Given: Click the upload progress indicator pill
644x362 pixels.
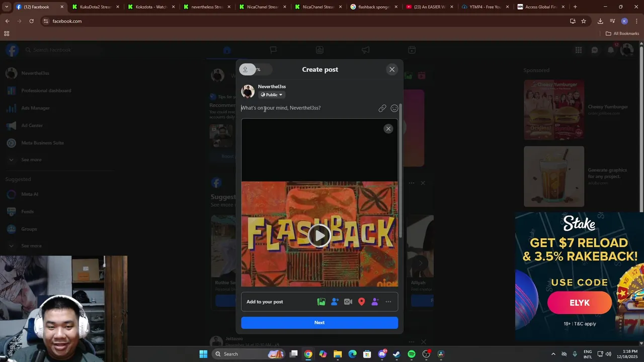Looking at the screenshot, I should click(255, 69).
